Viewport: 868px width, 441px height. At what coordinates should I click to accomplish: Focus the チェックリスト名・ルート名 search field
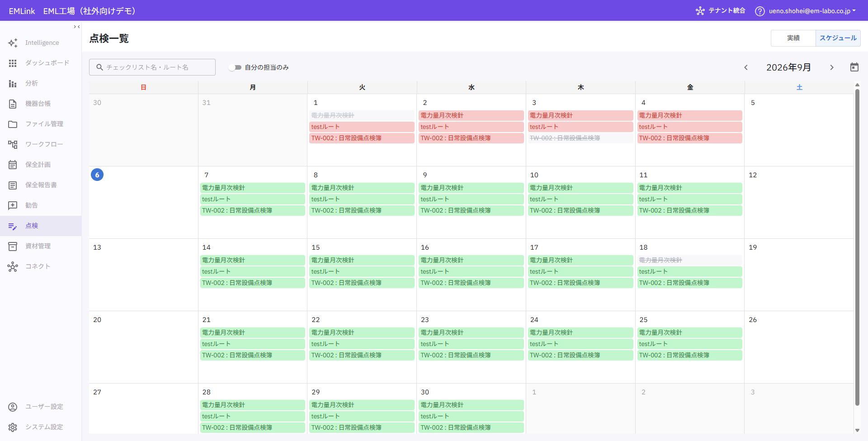click(x=152, y=67)
